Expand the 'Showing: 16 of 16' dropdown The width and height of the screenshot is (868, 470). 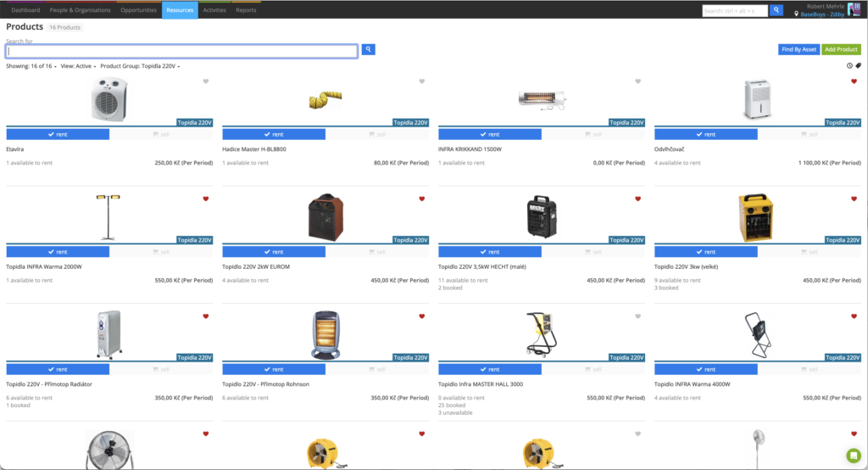[31, 66]
